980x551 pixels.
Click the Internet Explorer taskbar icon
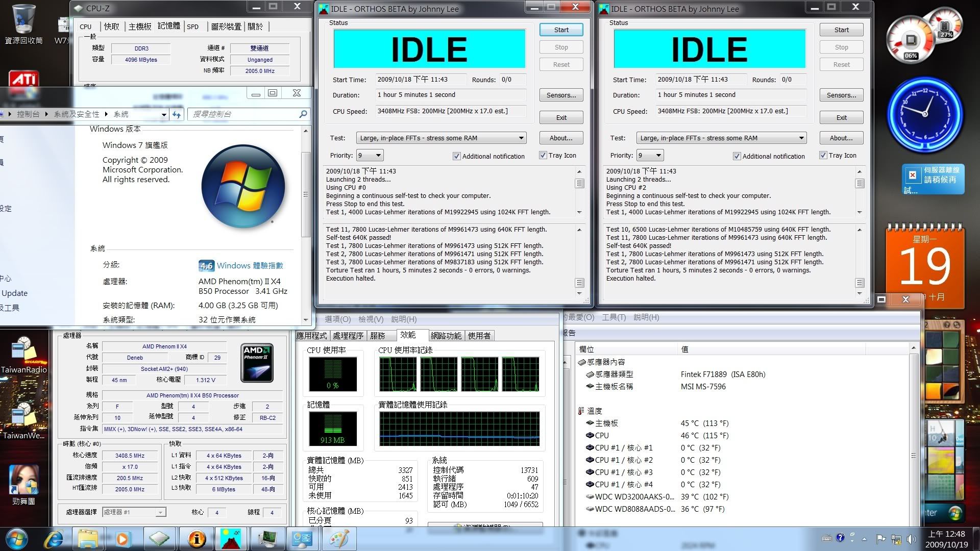[x=54, y=539]
